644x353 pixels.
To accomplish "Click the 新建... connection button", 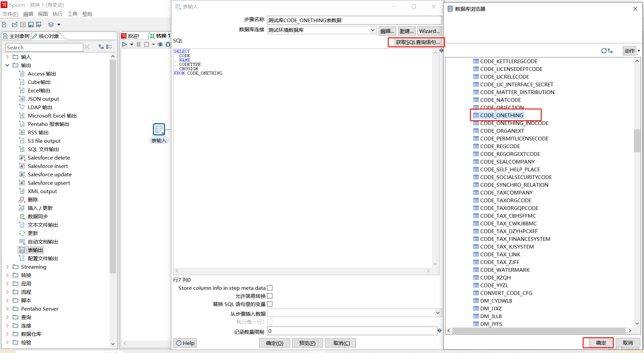I will tap(407, 31).
